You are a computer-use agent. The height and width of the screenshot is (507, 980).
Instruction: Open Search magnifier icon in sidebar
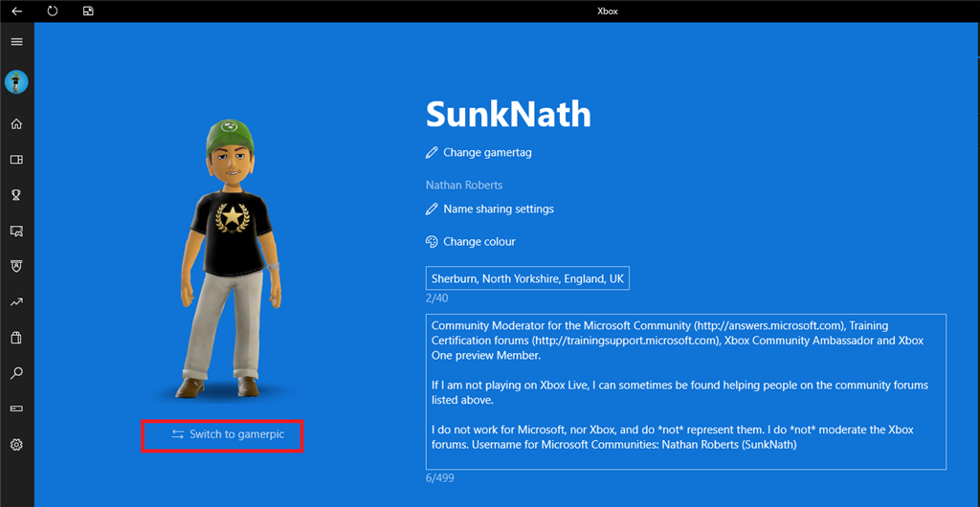(x=17, y=373)
